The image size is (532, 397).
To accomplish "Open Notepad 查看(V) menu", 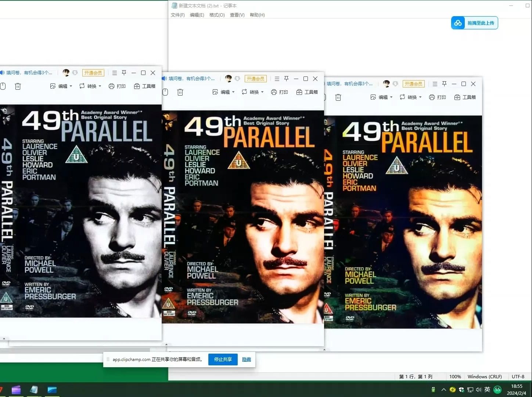I will [237, 15].
